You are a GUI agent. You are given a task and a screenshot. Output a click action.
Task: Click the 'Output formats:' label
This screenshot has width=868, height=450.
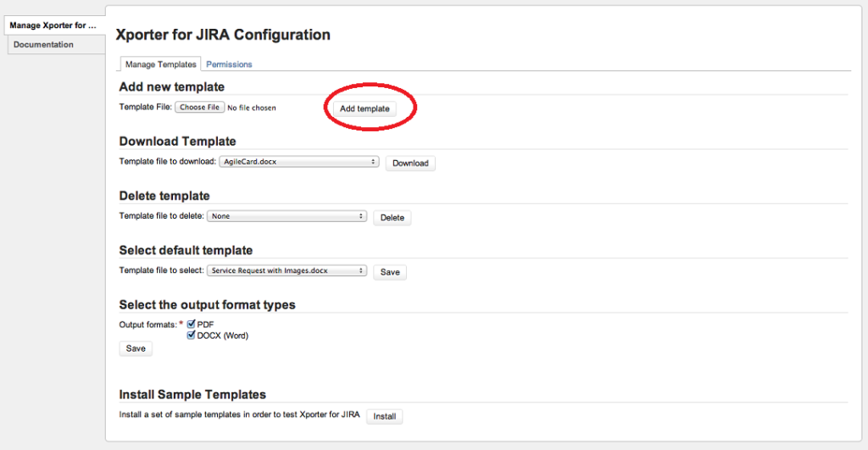pyautogui.click(x=147, y=325)
